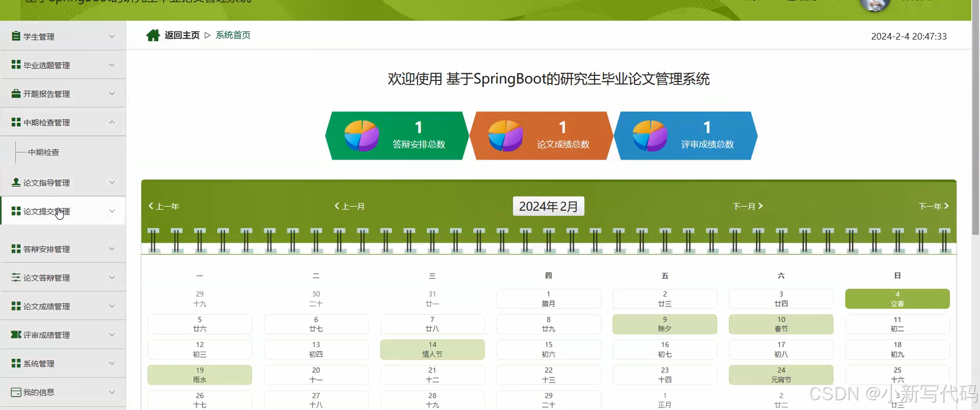The width and height of the screenshot is (980, 410).
Task: Click the pie chart on 答辩安排总数 card
Action: [362, 136]
